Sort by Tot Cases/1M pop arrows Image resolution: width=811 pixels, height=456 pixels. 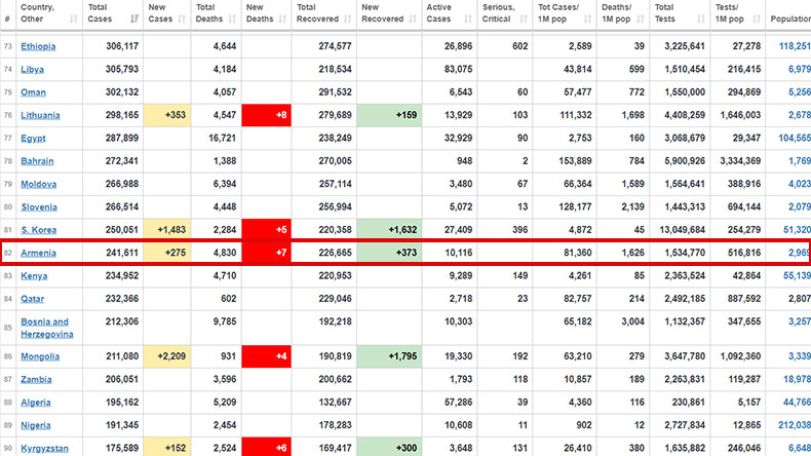click(x=588, y=19)
